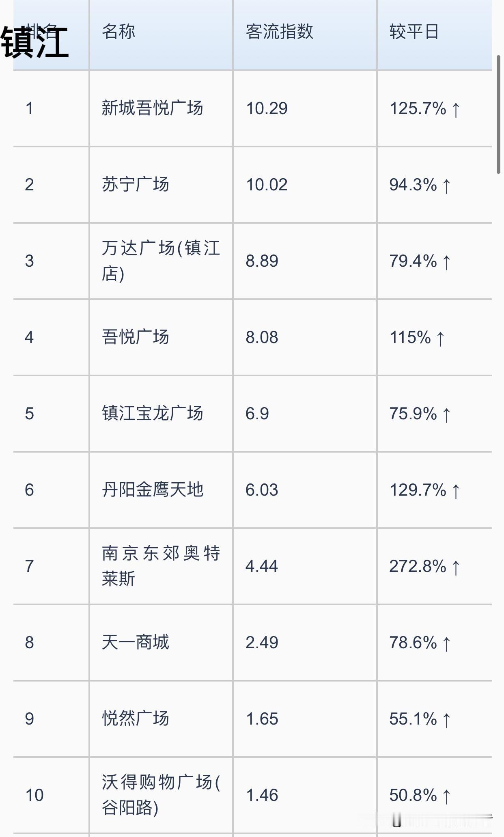Click the 较平日 column header
504x837 pixels.
tap(414, 32)
